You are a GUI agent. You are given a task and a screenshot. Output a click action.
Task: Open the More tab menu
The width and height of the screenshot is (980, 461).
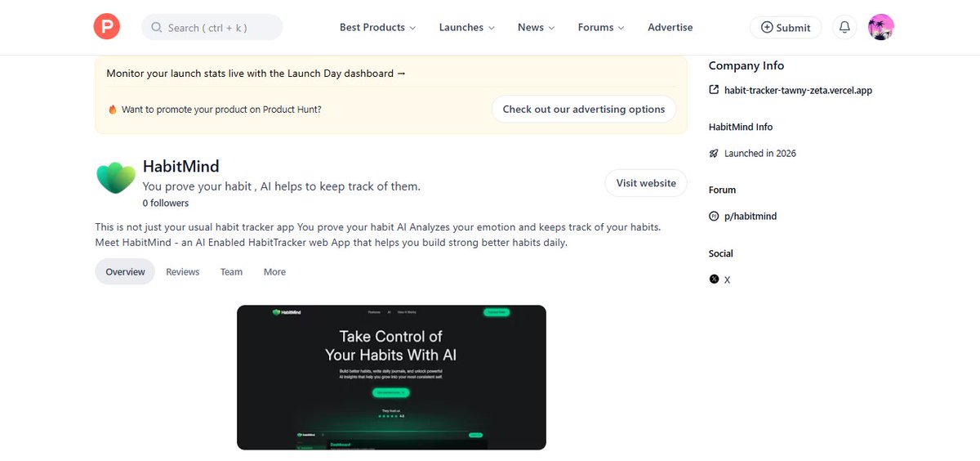274,271
